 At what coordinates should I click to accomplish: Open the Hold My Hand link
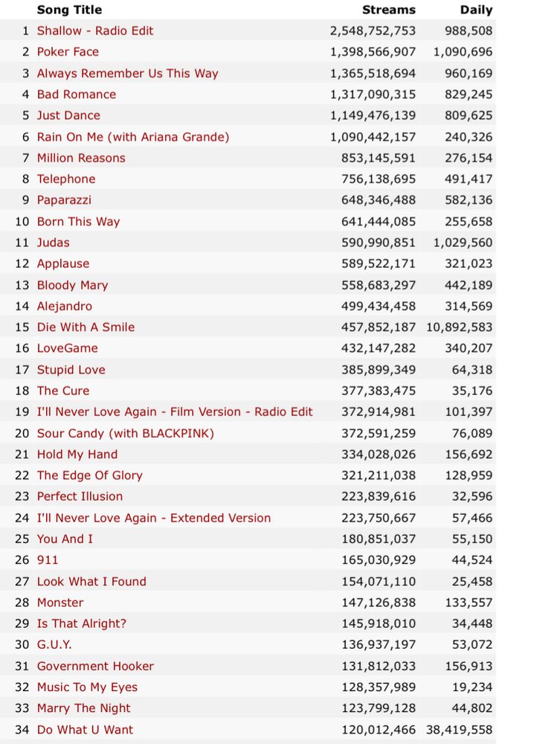[x=77, y=455]
